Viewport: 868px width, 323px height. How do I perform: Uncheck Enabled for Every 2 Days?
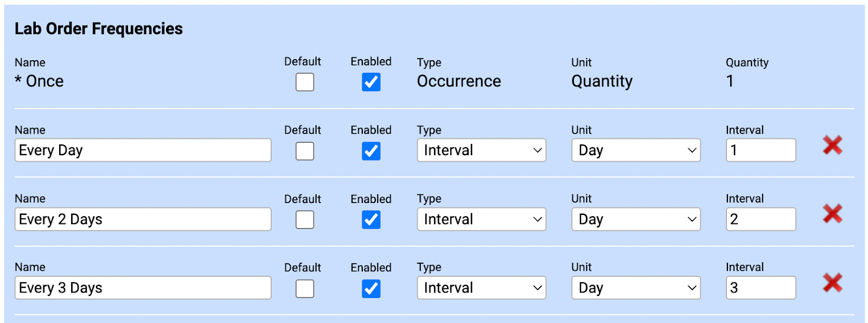pyautogui.click(x=371, y=220)
